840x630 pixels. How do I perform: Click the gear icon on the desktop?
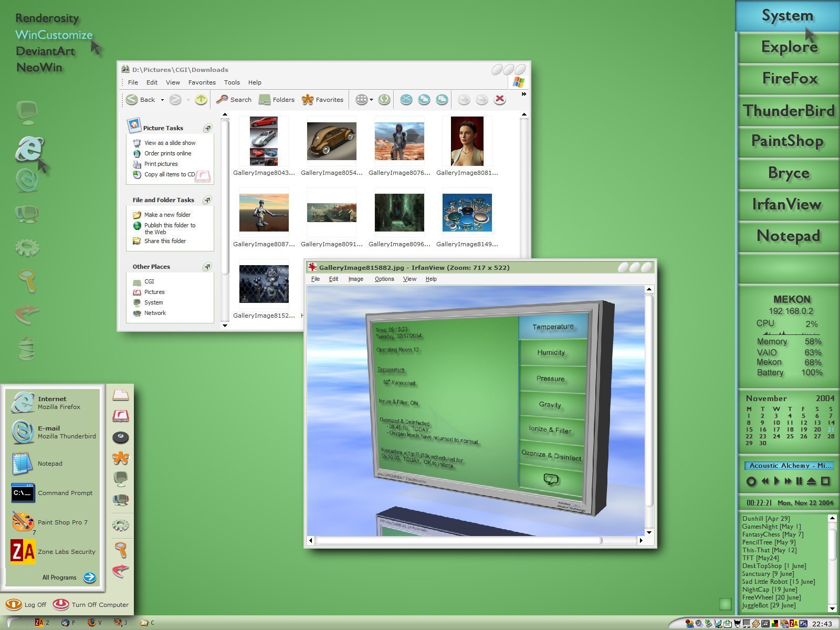pyautogui.click(x=27, y=247)
